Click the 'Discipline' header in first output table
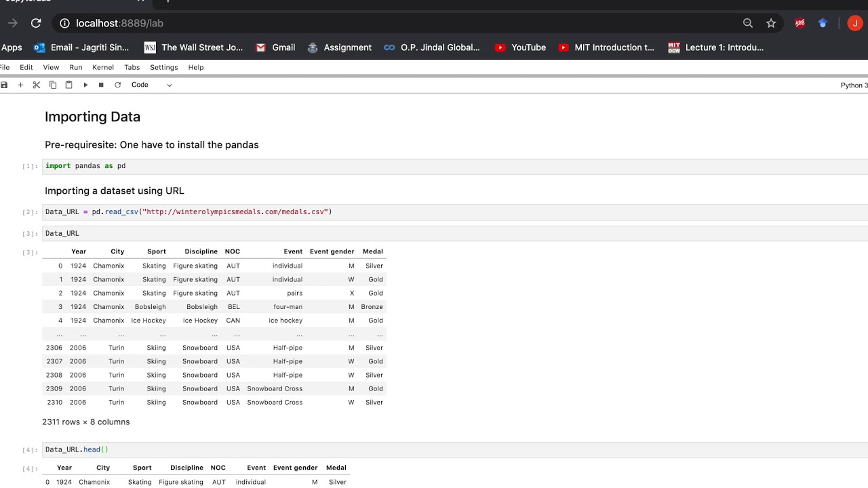Screen dimensions: 868x488 [x=201, y=251]
